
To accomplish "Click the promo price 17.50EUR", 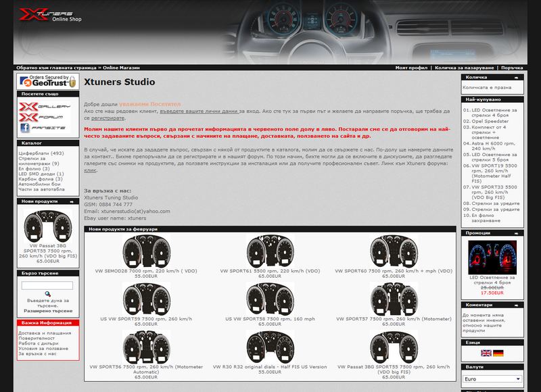I will point(492,293).
